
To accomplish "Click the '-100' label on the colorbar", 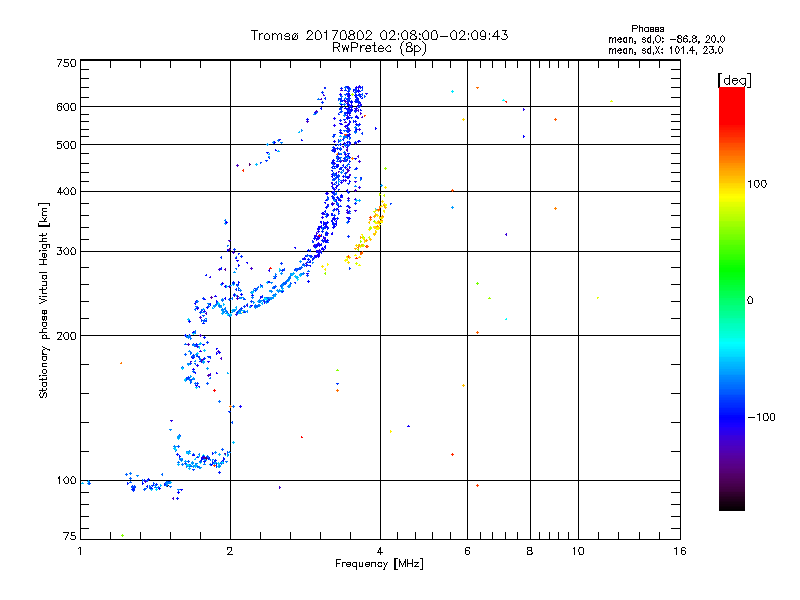I will pyautogui.click(x=761, y=417).
